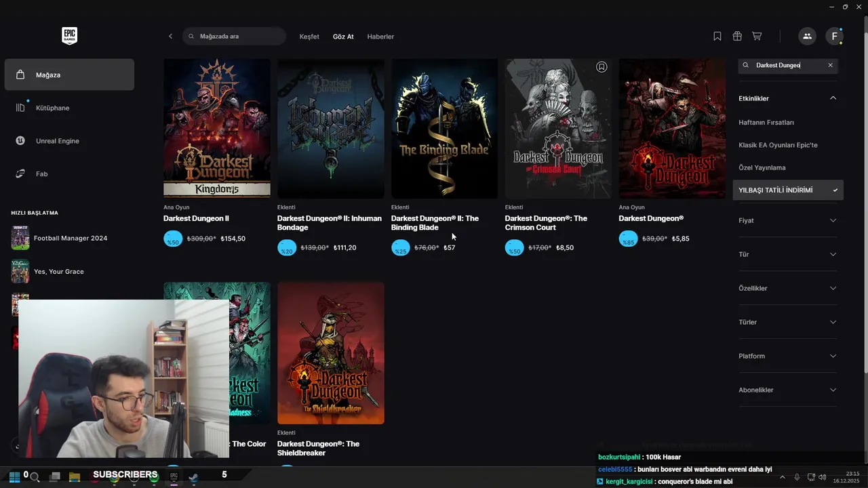Image resolution: width=868 pixels, height=488 pixels.
Task: Open The Shieldbreaker title link
Action: [318, 448]
